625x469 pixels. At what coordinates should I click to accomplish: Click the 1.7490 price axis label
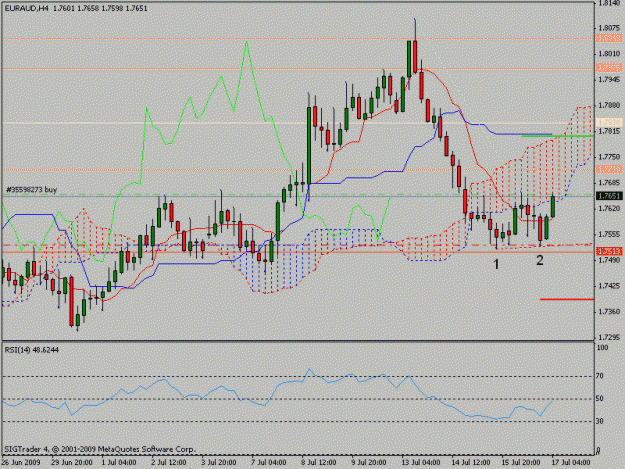(609, 260)
